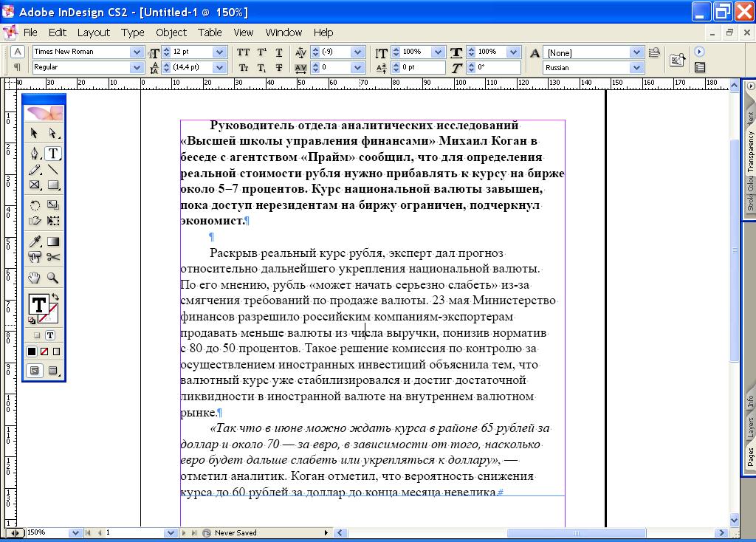Open the Object menu
The height and width of the screenshot is (542, 756).
(171, 32)
